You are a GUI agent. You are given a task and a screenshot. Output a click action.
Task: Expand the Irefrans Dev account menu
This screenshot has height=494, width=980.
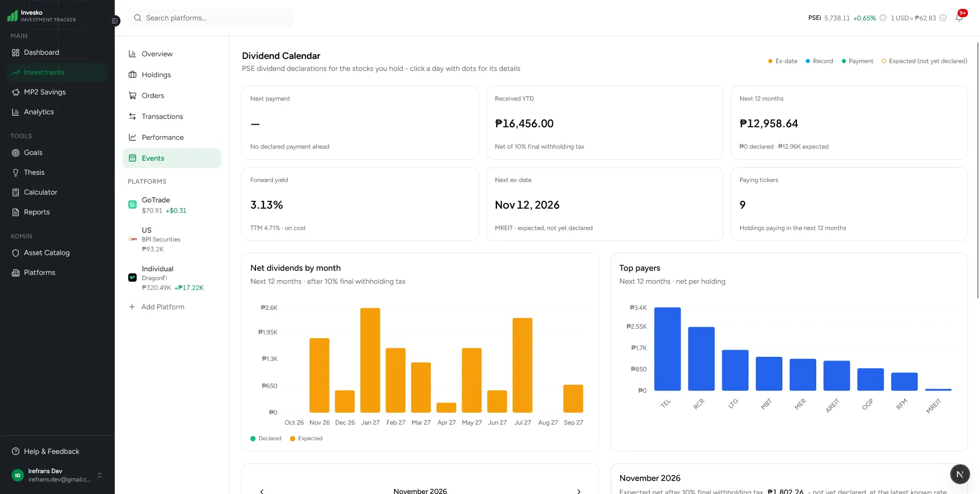click(x=57, y=475)
